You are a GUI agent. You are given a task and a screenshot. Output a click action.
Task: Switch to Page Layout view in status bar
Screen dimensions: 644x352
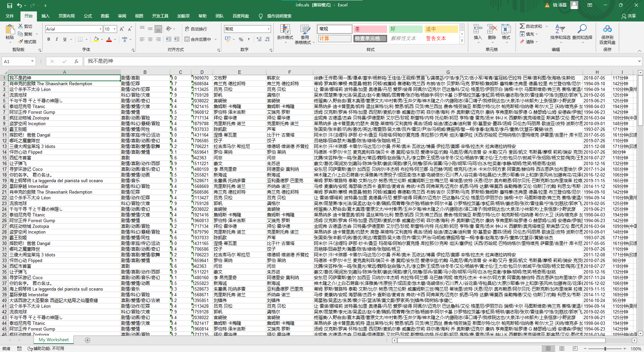(562, 349)
